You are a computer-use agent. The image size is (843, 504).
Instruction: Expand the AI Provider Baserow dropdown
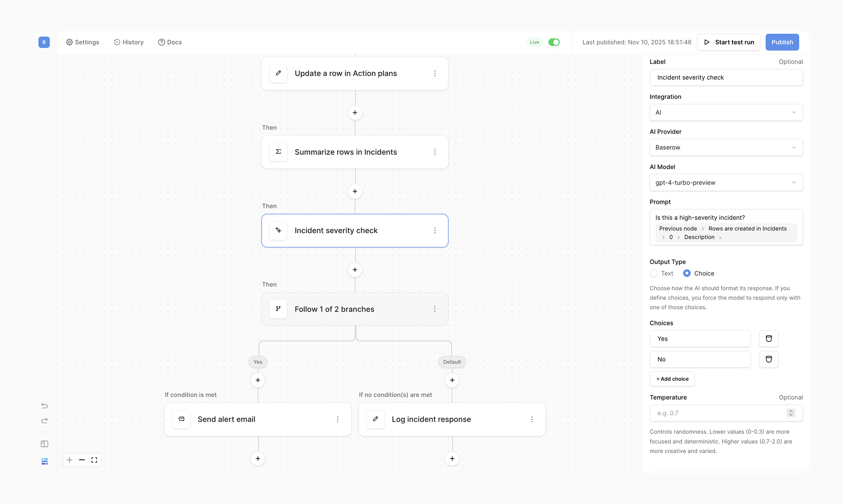pos(726,148)
